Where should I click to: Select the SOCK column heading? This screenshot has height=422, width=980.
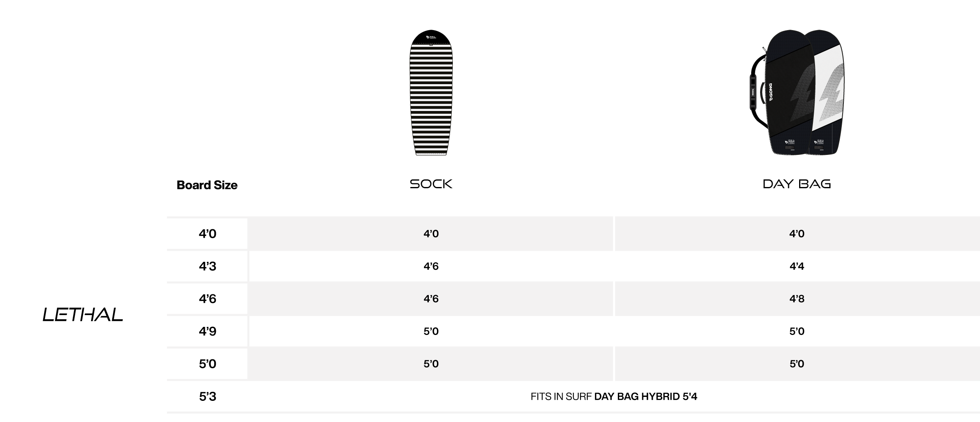coord(431,184)
